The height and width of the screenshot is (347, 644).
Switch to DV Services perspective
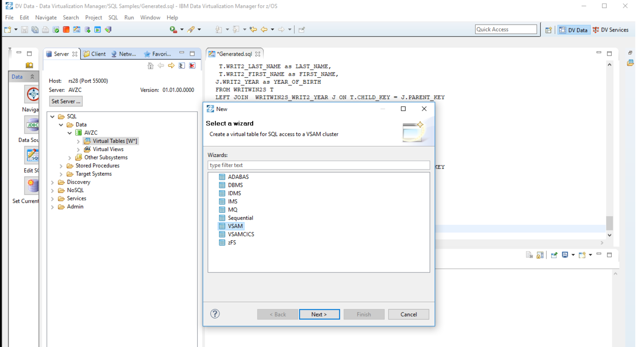pos(610,30)
